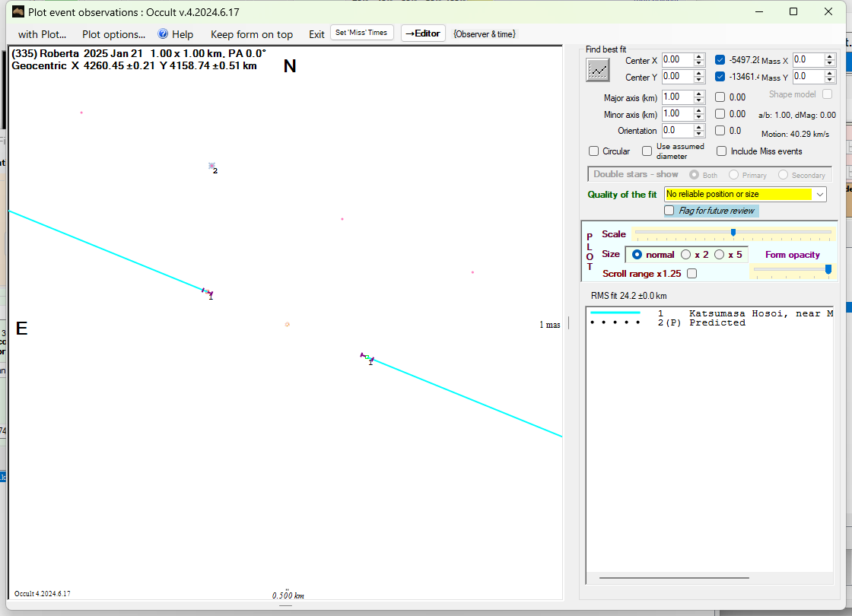The image size is (852, 616).
Task: Enable the Circular checkbox
Action: point(595,151)
